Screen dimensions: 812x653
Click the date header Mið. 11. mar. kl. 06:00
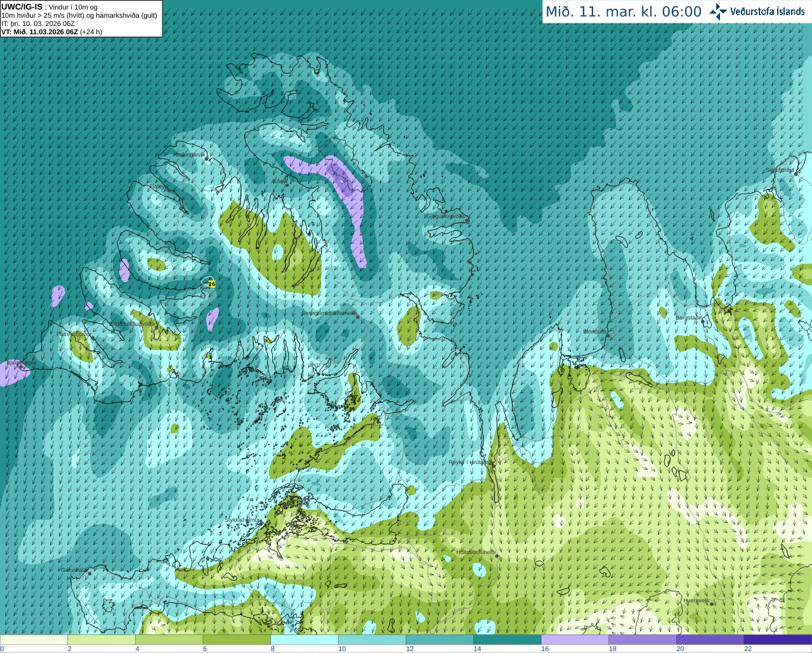(x=624, y=11)
